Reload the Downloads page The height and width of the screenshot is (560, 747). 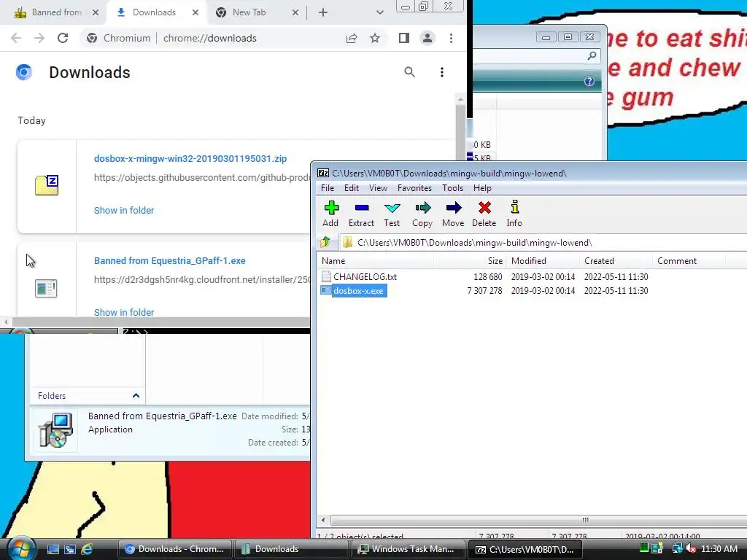pyautogui.click(x=63, y=38)
